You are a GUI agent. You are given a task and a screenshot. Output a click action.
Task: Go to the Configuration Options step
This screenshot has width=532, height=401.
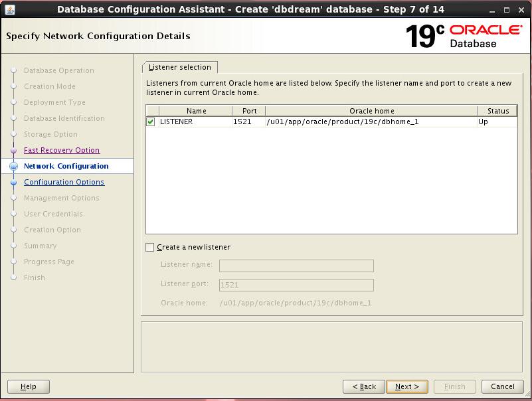(x=64, y=183)
